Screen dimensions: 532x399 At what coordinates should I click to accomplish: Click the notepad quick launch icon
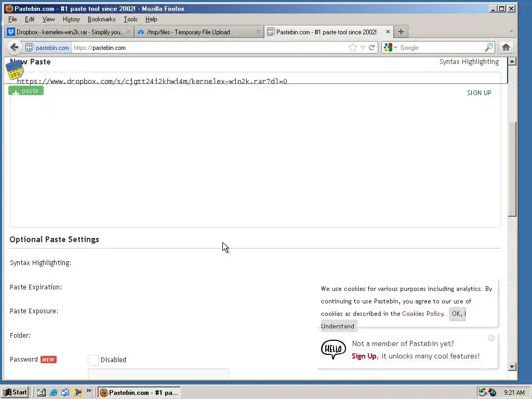(x=42, y=392)
